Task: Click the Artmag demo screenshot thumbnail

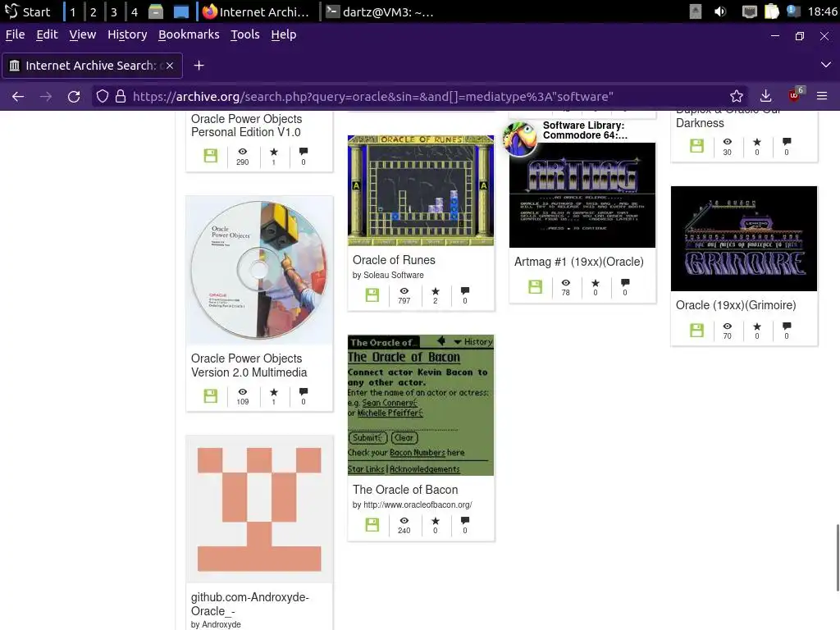Action: (x=582, y=195)
